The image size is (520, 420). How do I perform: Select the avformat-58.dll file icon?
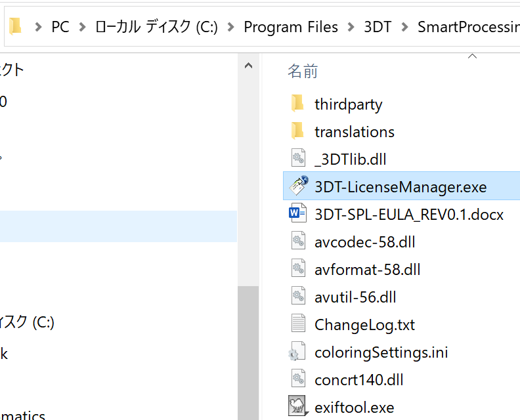pos(298,268)
